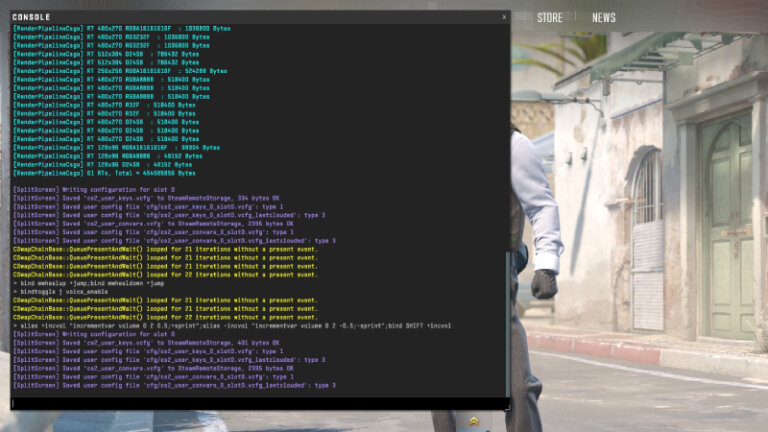768x432 pixels.
Task: Click the character's black gloved hand
Action: click(543, 284)
